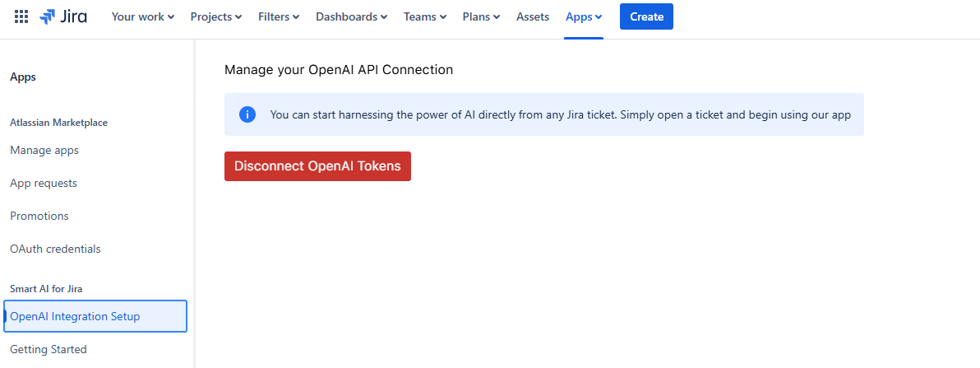The width and height of the screenshot is (980, 368).
Task: Click the Jira logo
Action: [63, 16]
